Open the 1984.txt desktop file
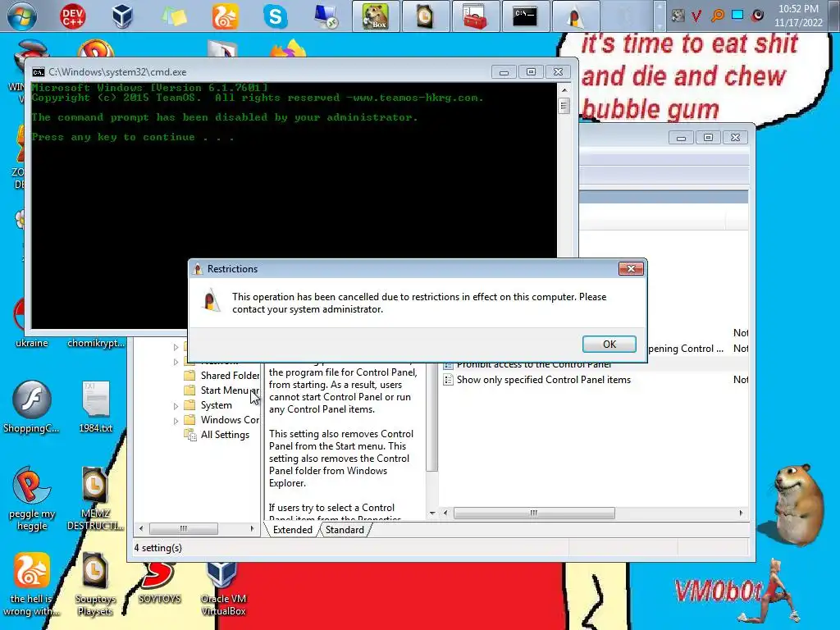 pyautogui.click(x=96, y=407)
